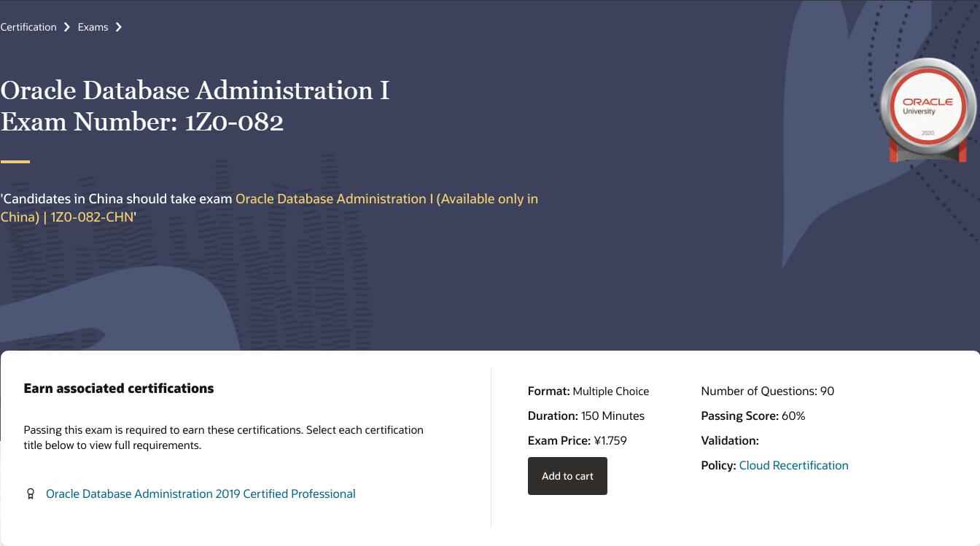Click the Add to cart button
The image size is (980, 546).
567,476
